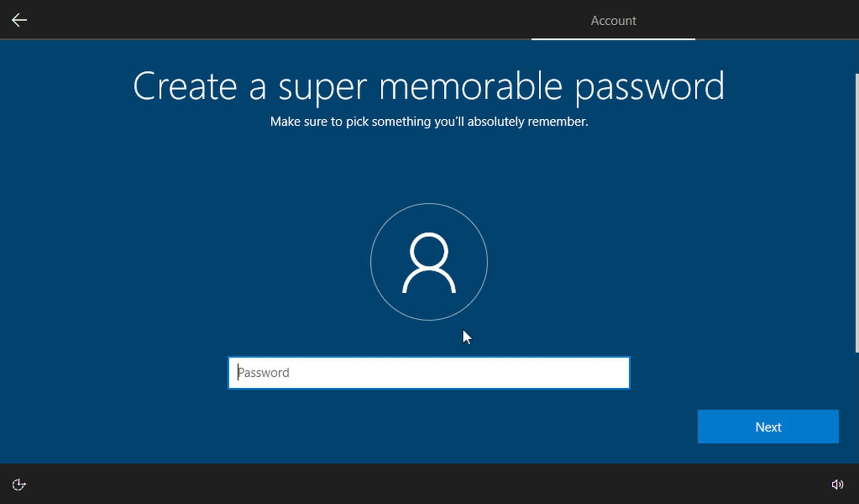Open the Ease of Access icon
Viewport: 859px width, 504px height.
click(x=19, y=484)
